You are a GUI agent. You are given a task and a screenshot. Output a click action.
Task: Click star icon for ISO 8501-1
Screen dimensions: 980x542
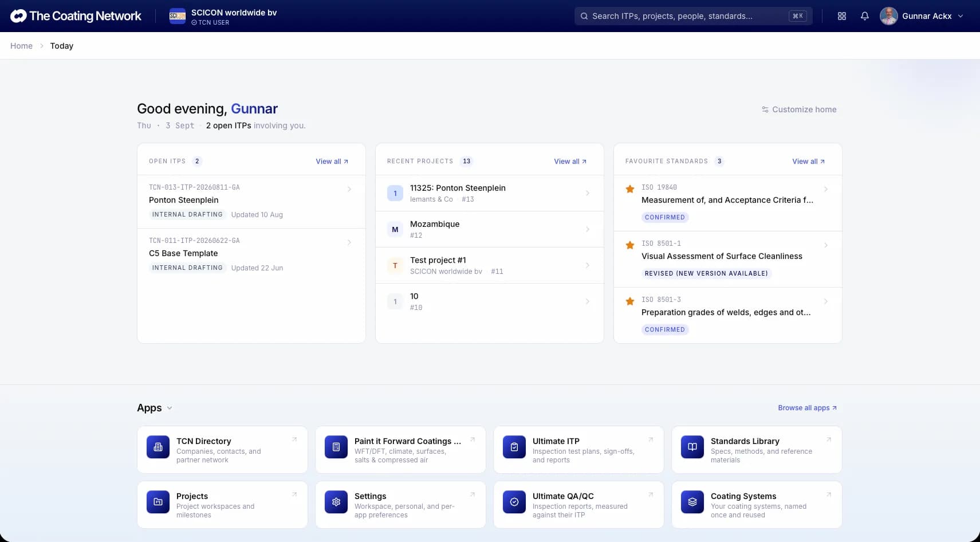[630, 245]
